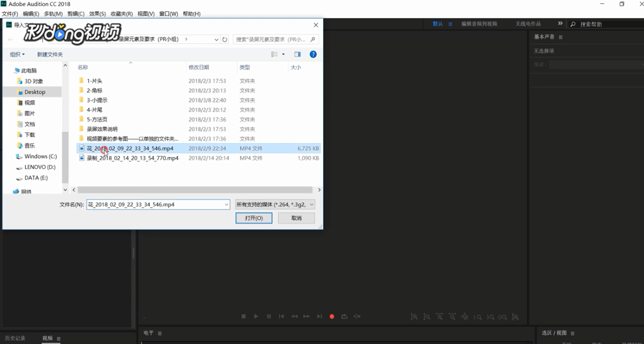Click the red Record button
The height and width of the screenshot is (344, 644).
(x=332, y=316)
